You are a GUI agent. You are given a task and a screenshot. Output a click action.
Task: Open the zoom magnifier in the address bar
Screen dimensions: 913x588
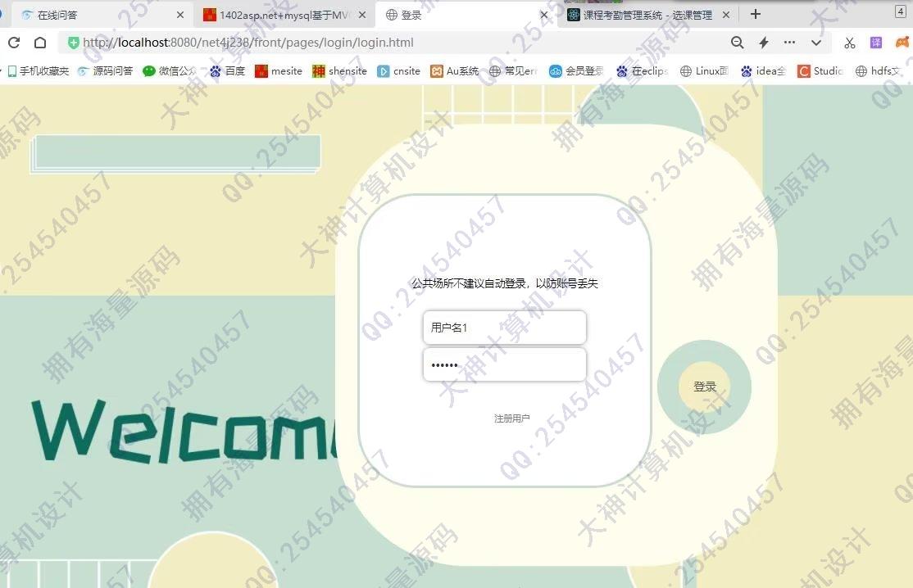pos(737,43)
